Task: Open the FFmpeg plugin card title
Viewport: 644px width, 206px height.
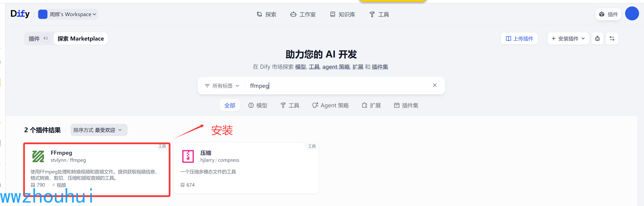Action: point(61,153)
